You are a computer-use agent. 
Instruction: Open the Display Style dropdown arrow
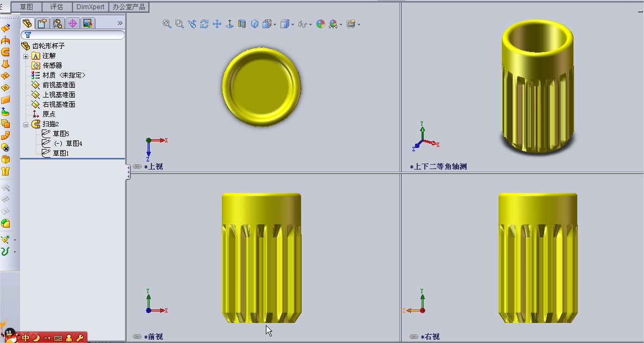(292, 24)
